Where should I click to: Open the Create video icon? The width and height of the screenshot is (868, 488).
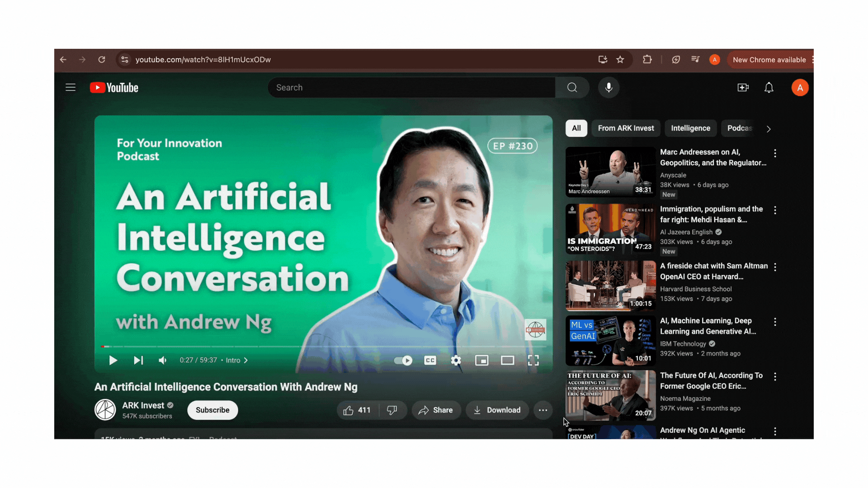(x=743, y=88)
